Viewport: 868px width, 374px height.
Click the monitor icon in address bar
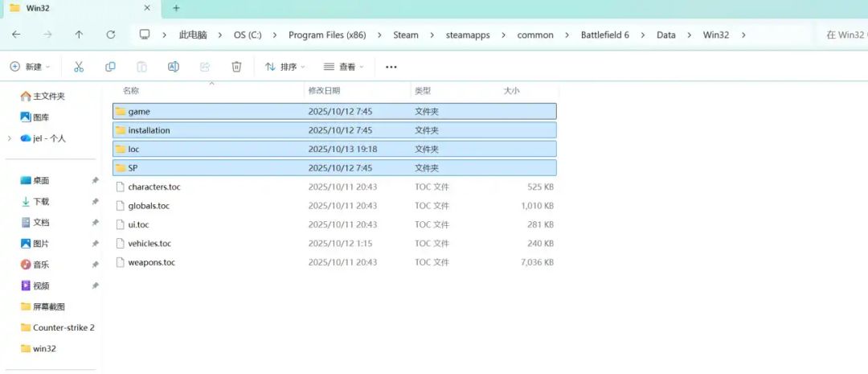[145, 35]
